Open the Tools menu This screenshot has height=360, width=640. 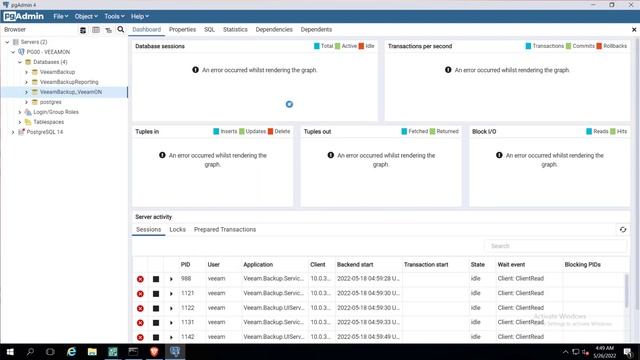[x=114, y=16]
